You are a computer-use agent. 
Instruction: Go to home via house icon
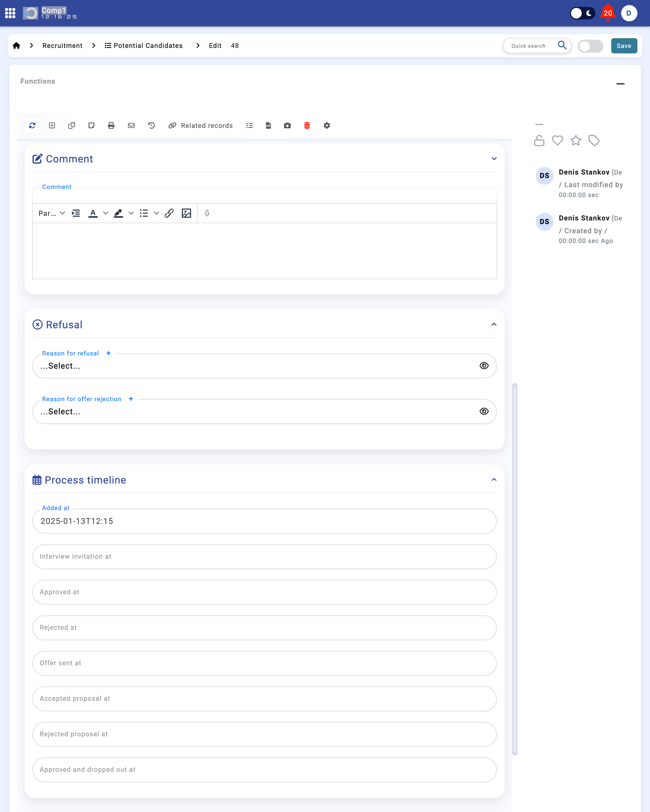pos(16,45)
